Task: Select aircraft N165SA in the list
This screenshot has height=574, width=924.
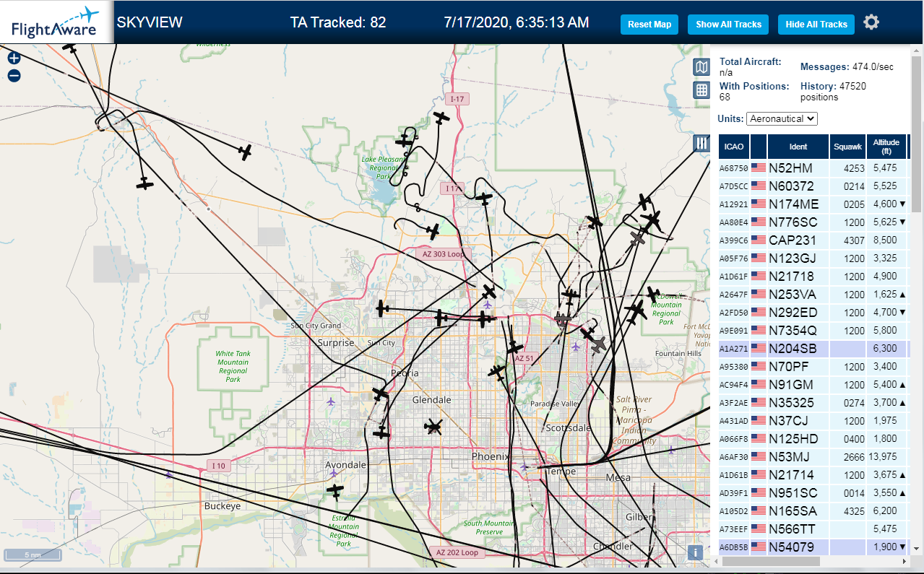Action: pyautogui.click(x=813, y=510)
